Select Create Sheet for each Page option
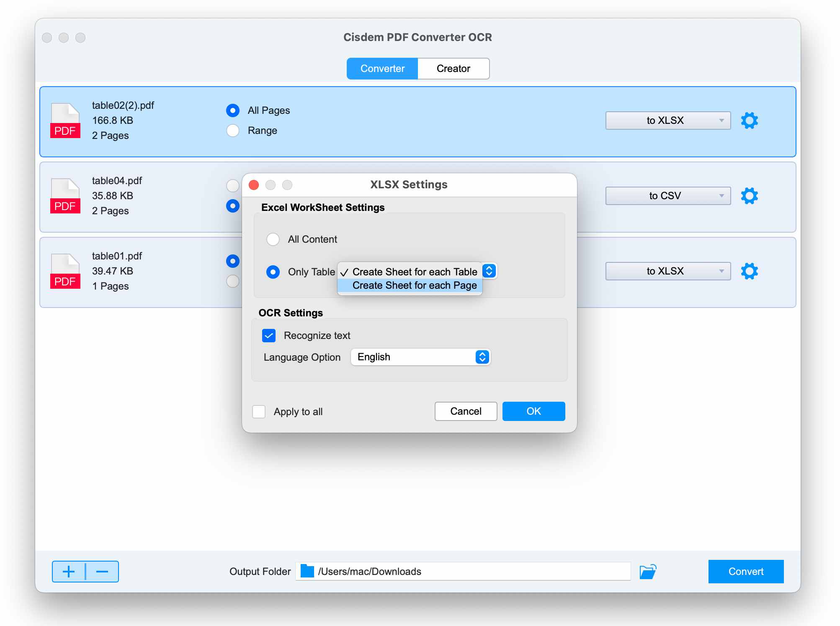Viewport: 840px width, 626px height. coord(415,285)
